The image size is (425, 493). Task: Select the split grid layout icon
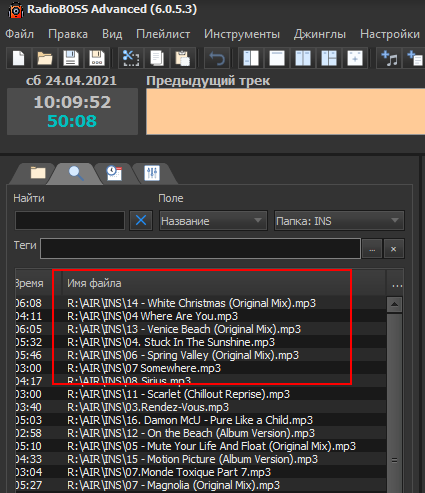[329, 58]
